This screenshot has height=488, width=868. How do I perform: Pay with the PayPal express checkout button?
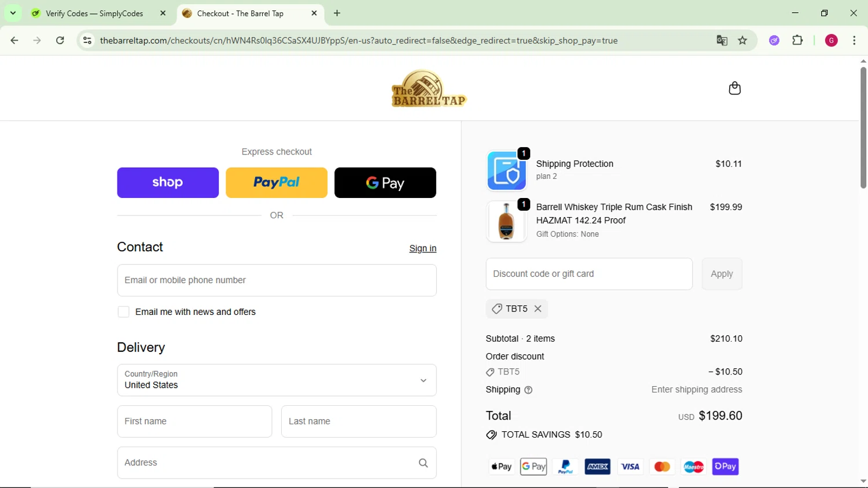[277, 183]
